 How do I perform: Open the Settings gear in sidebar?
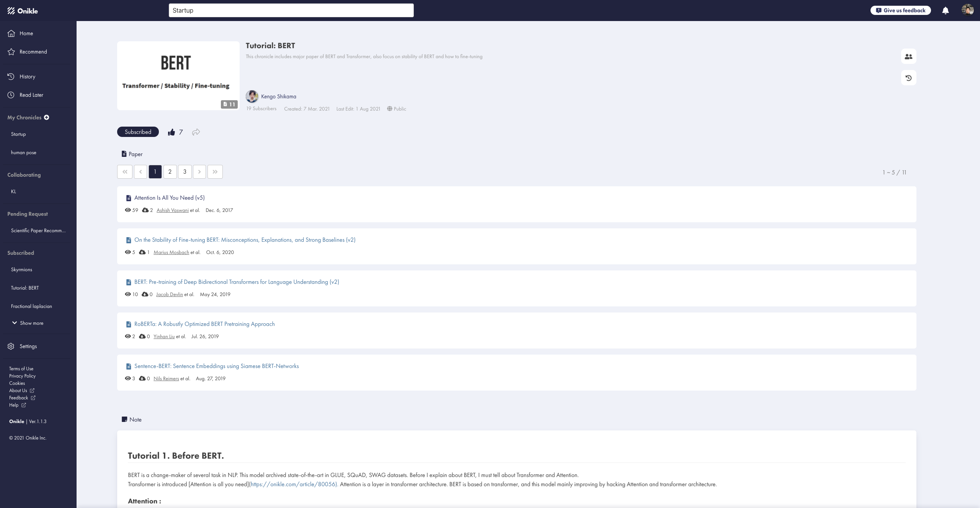click(x=11, y=346)
